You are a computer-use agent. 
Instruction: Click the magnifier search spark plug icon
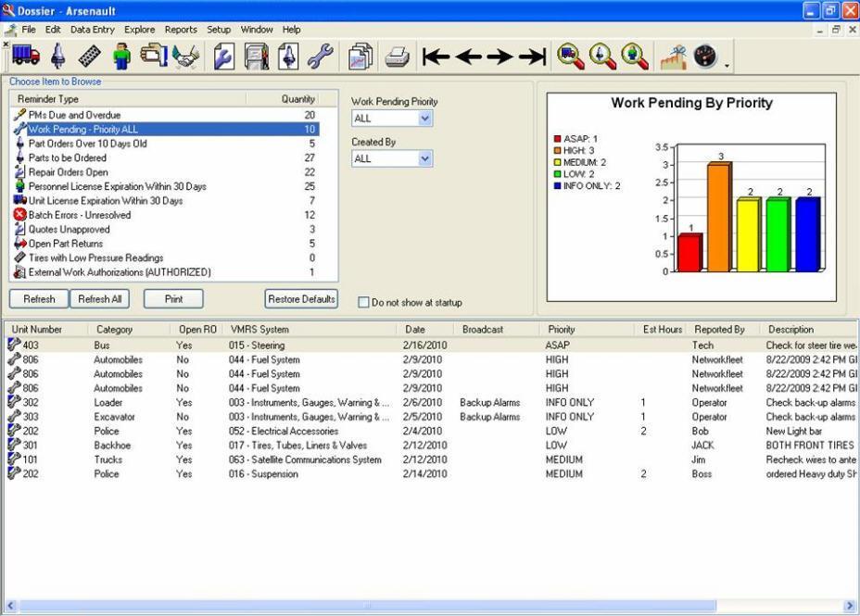point(602,57)
